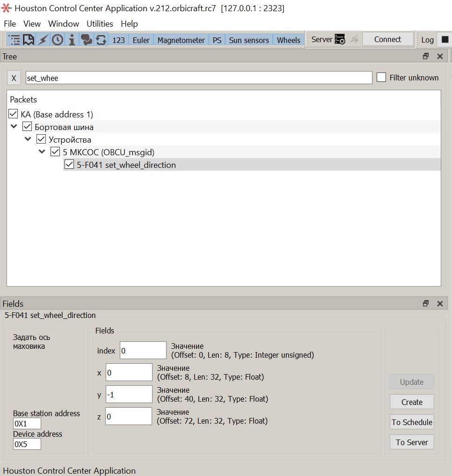Open the clock toolbar icon
The width and height of the screenshot is (452, 476).
click(x=57, y=39)
